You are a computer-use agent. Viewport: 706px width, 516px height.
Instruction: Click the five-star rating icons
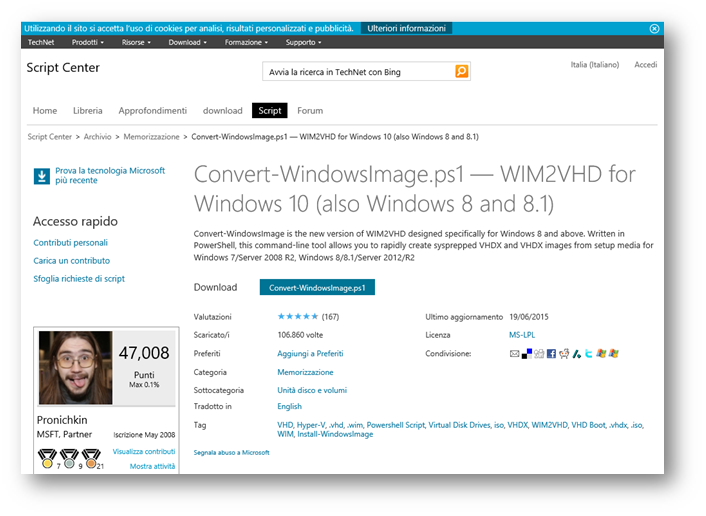click(298, 317)
